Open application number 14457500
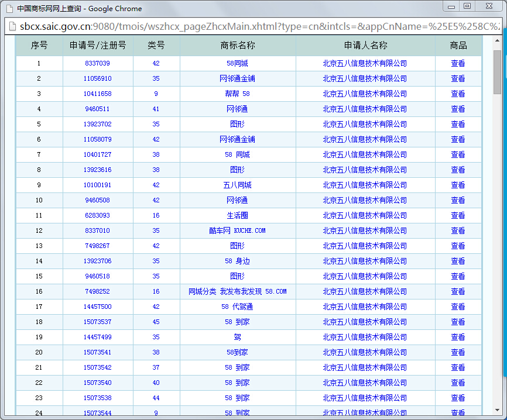Image resolution: width=507 pixels, height=420 pixels. tap(97, 307)
